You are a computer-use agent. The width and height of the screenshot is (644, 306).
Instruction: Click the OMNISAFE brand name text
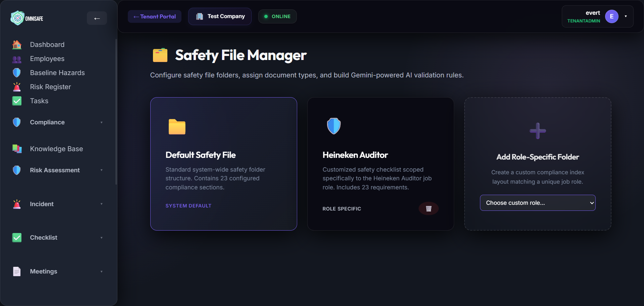(34, 19)
